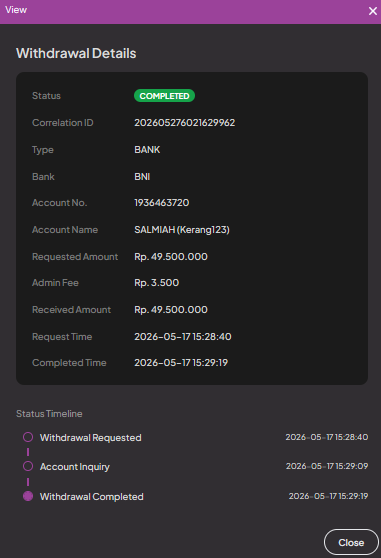Click the Status label
This screenshot has height=558, width=381.
click(46, 96)
